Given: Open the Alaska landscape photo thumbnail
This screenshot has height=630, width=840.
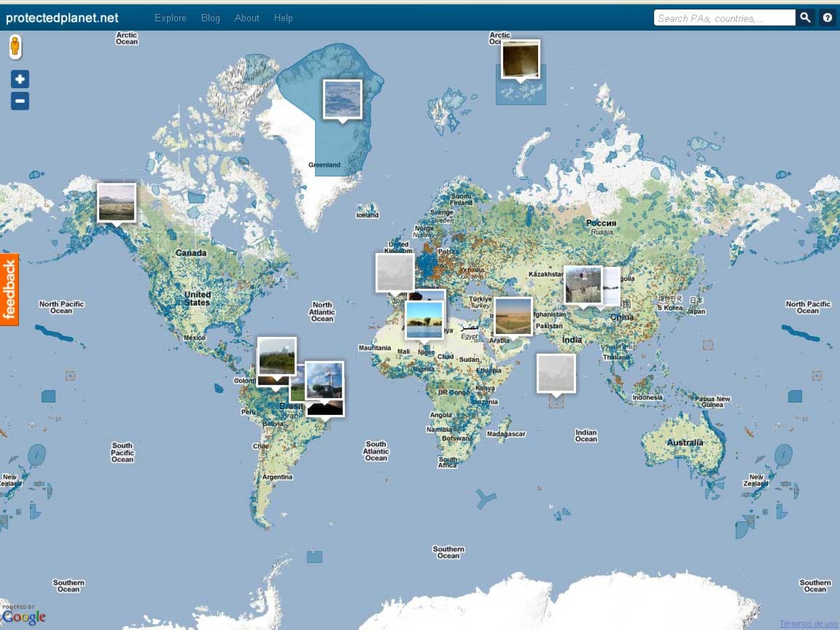Looking at the screenshot, I should [117, 202].
